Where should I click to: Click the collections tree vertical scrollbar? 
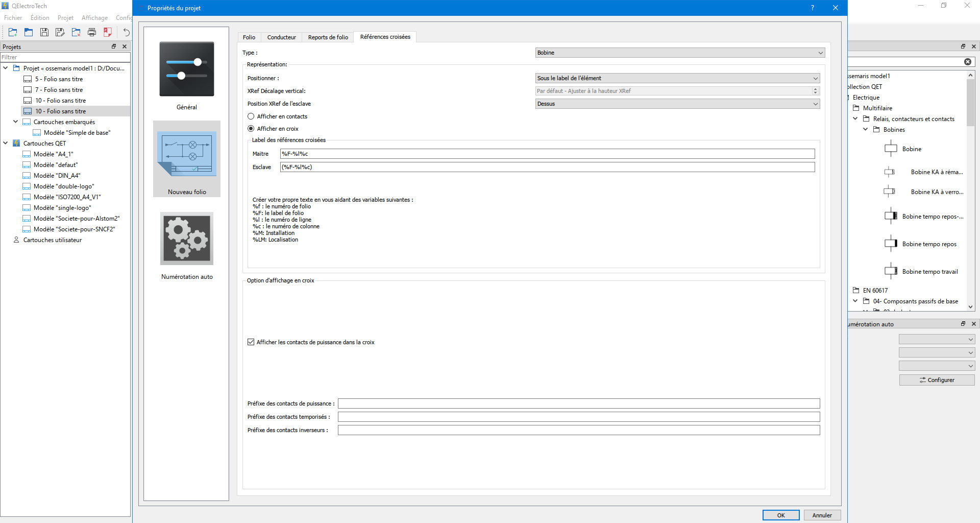[x=971, y=191]
